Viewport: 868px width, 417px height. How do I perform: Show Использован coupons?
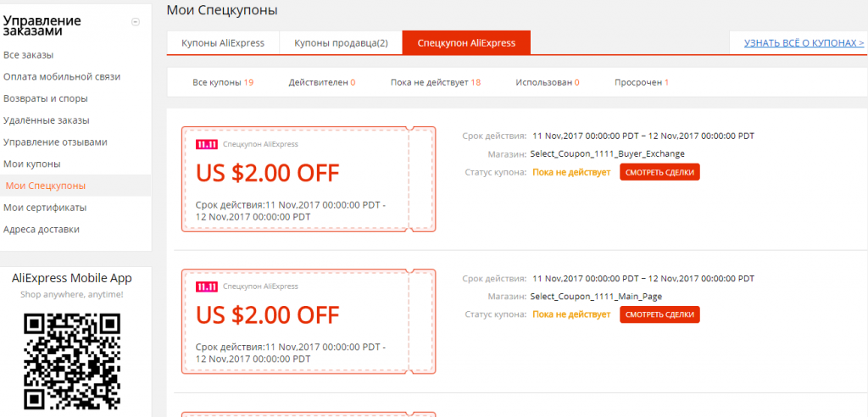point(547,82)
